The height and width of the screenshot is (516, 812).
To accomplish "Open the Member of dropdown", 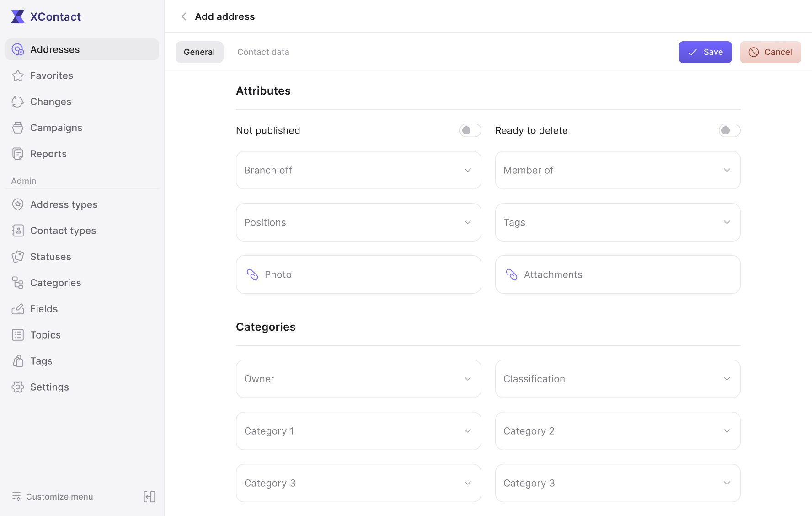I will [x=618, y=170].
